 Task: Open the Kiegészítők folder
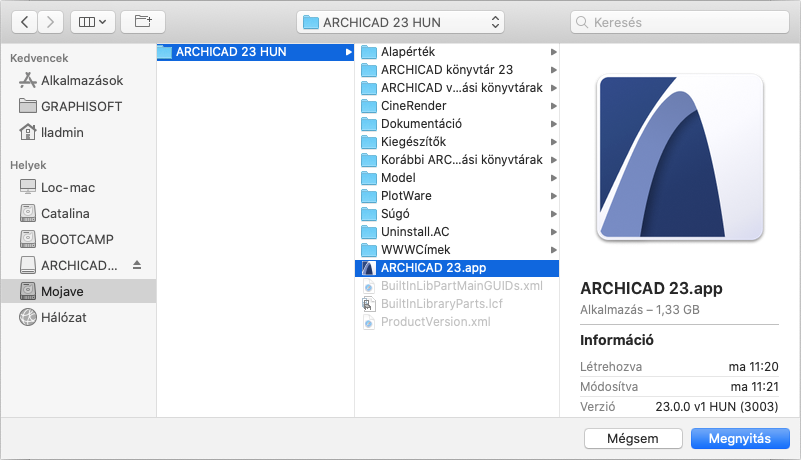click(x=457, y=142)
